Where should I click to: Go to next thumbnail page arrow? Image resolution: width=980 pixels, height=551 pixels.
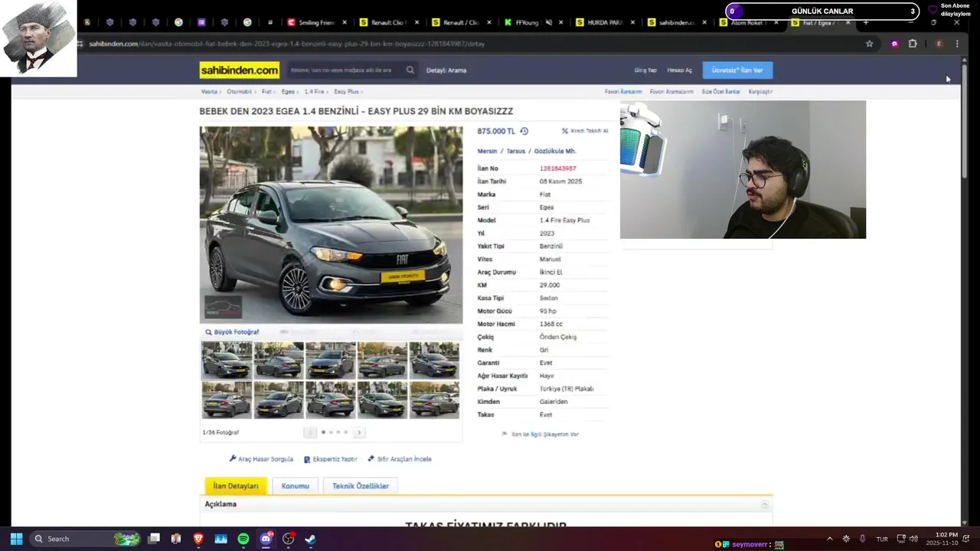pyautogui.click(x=358, y=432)
